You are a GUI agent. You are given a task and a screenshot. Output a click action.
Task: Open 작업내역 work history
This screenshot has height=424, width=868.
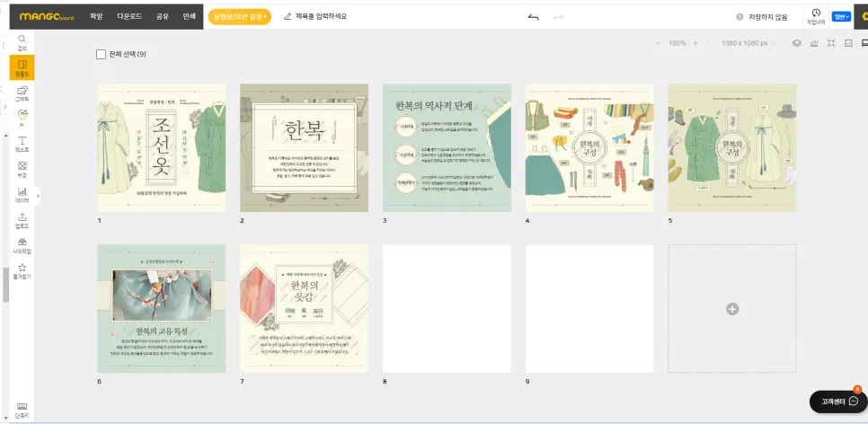point(816,16)
